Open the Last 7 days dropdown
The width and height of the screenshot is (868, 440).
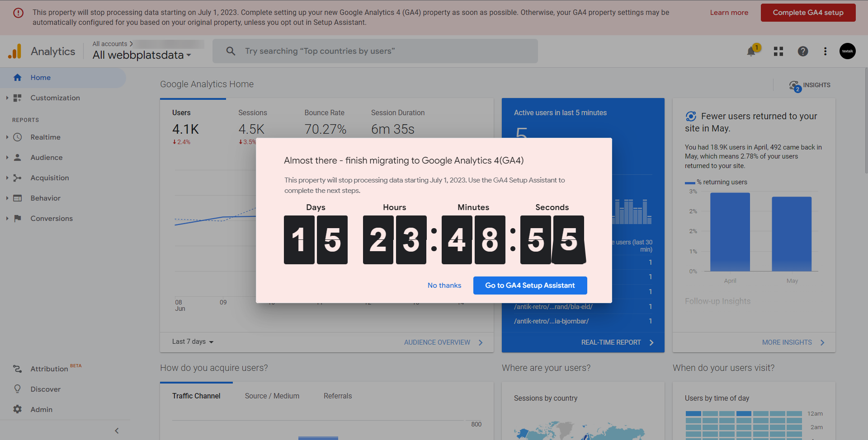click(193, 342)
